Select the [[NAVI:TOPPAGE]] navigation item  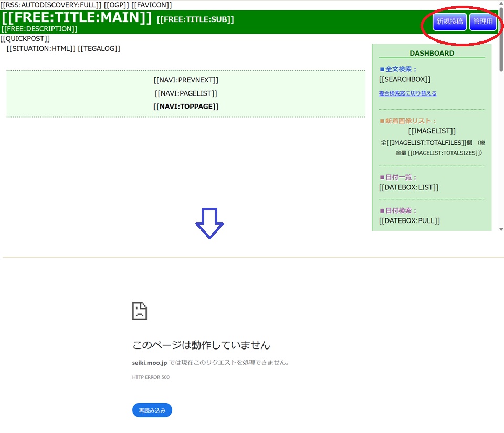pos(186,107)
